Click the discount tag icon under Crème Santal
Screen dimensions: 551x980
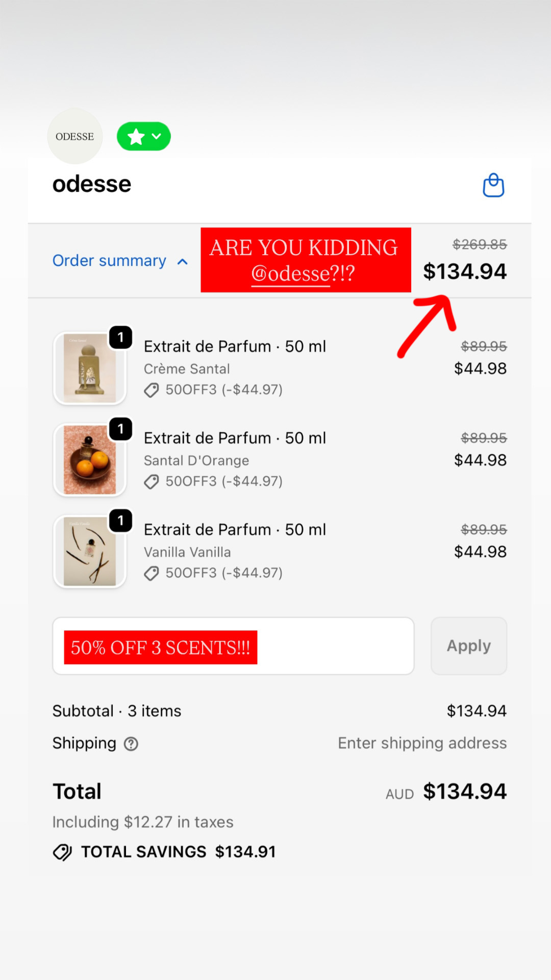coord(151,390)
